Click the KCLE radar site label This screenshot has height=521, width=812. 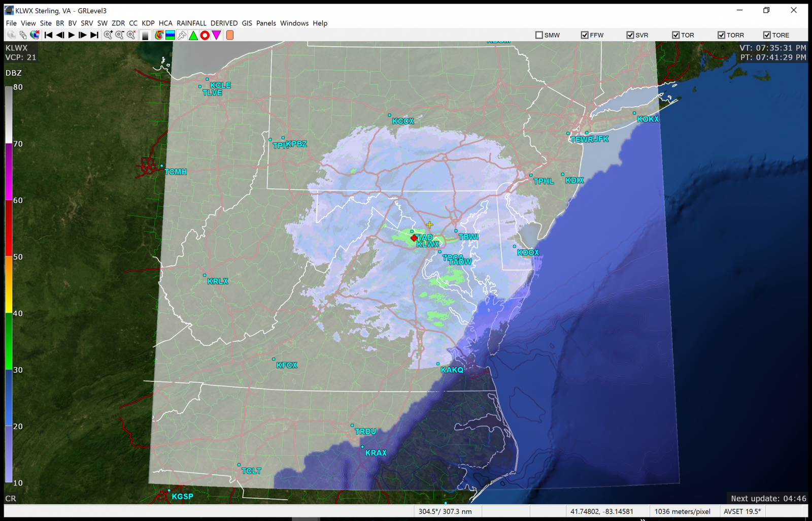[x=220, y=85]
